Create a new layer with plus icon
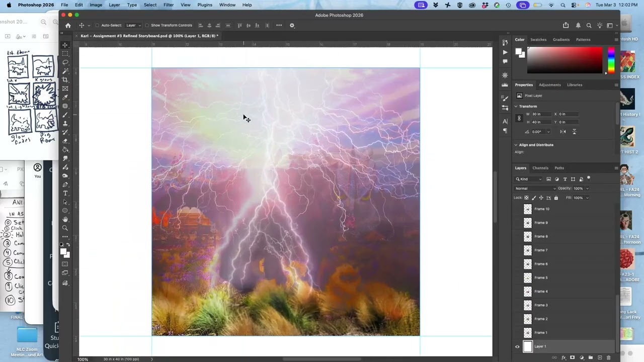The width and height of the screenshot is (644, 362). [x=600, y=357]
